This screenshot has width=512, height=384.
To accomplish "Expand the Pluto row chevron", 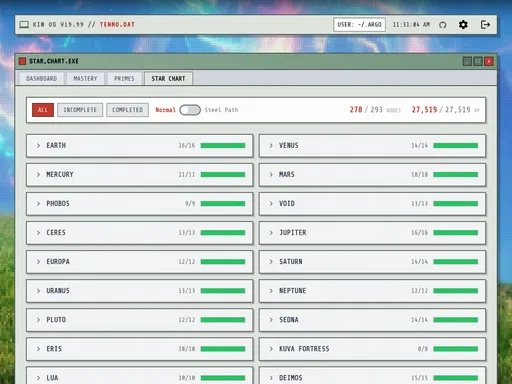I will coord(38,320).
